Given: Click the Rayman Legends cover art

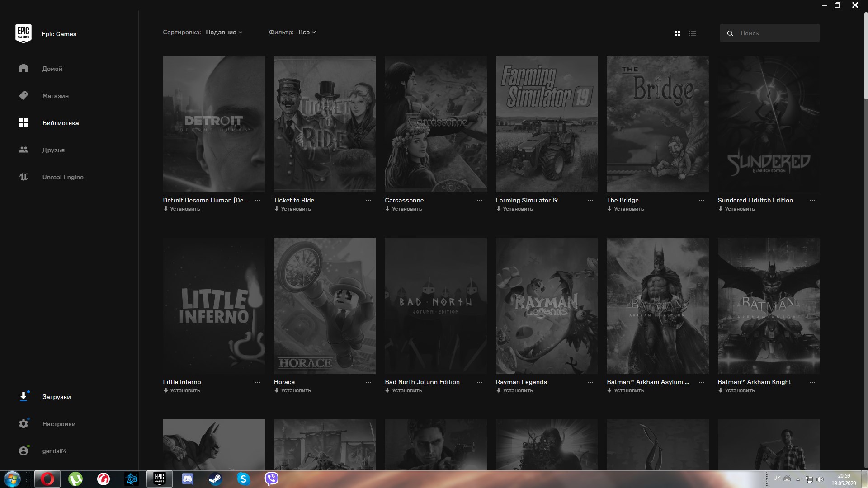Looking at the screenshot, I should [x=547, y=306].
